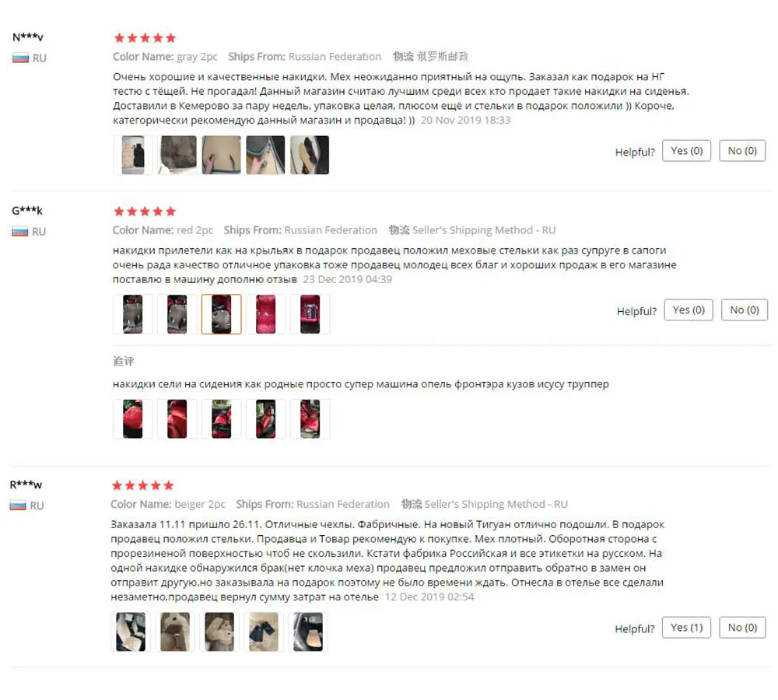
Task: Open the highlighted third thumbnail in G***k's review
Action: pos(221,314)
